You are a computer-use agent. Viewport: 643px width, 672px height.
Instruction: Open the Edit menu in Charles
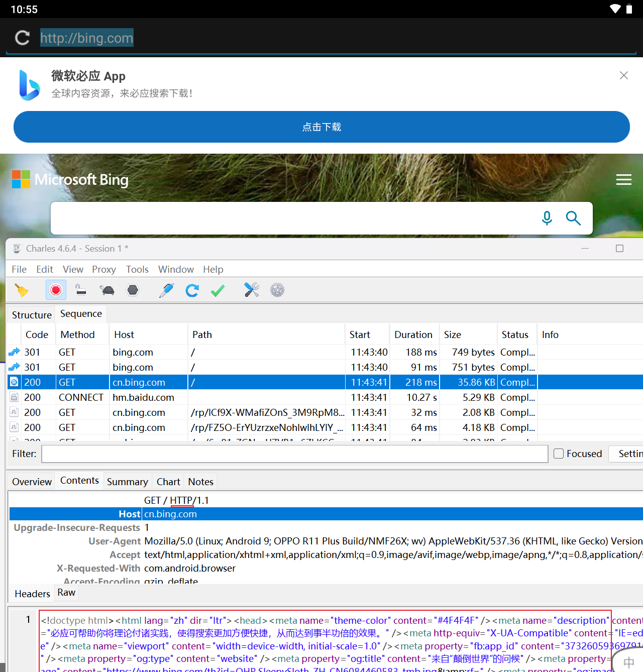pyautogui.click(x=45, y=269)
